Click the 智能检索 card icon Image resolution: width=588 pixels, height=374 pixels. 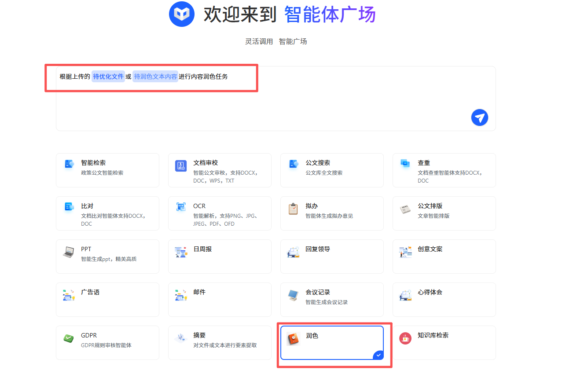pos(69,164)
